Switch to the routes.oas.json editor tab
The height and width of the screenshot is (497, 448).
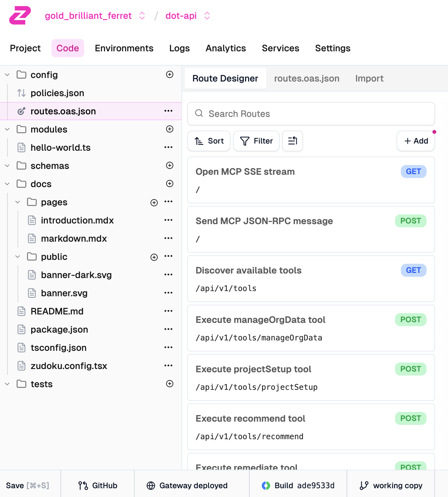click(306, 78)
